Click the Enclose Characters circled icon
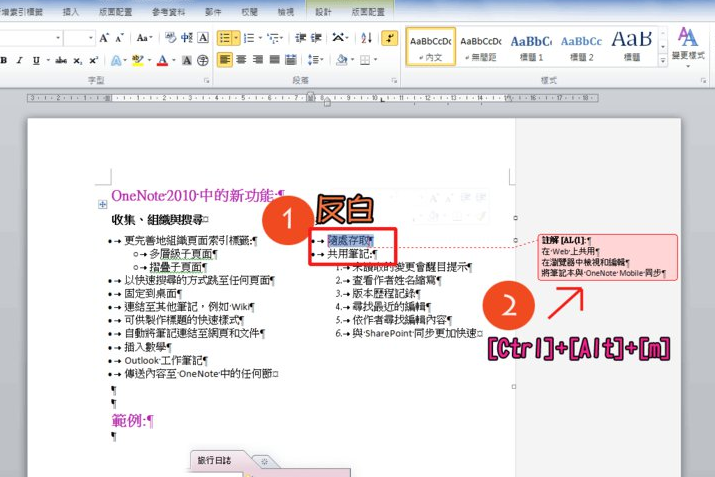Image resolution: width=715 pixels, height=477 pixels. point(203,60)
